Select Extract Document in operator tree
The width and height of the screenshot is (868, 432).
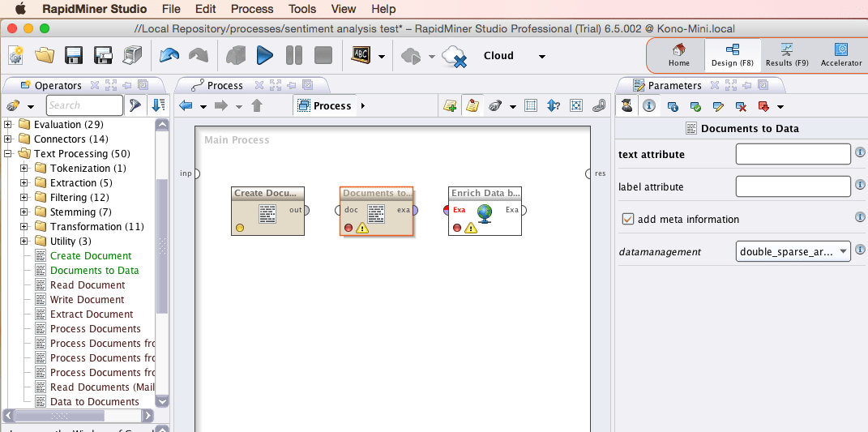click(92, 314)
